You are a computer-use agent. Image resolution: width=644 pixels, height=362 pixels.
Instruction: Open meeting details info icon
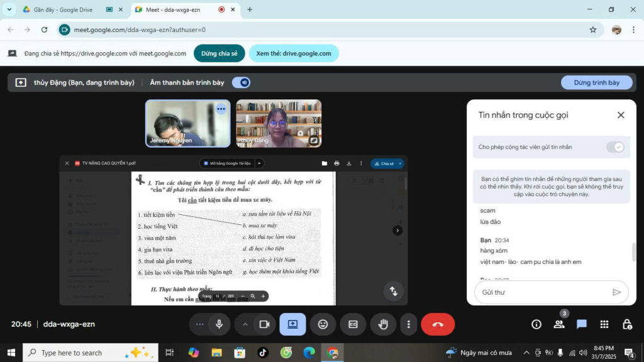pos(536,324)
